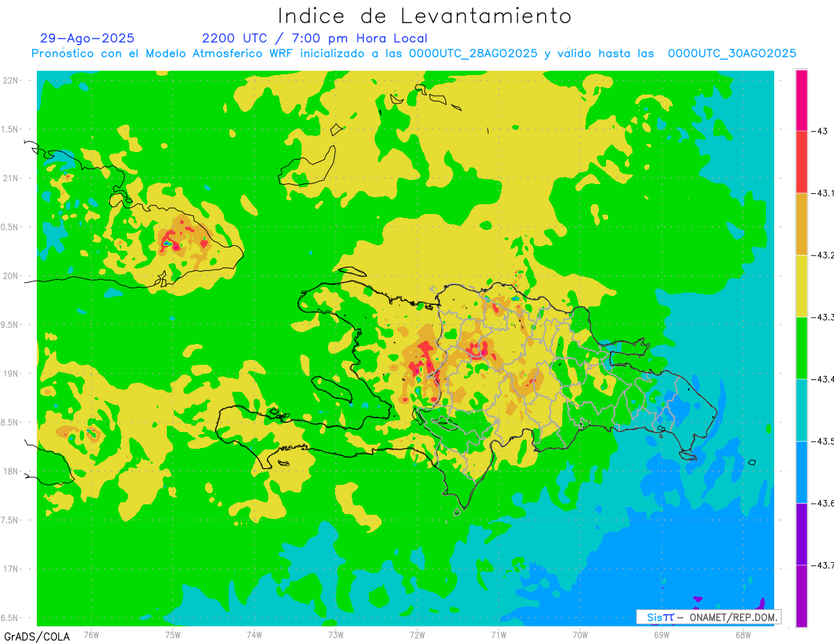This screenshot has height=644, width=834.
Task: Click the '8.5N' latitude label
Action: 10,422
